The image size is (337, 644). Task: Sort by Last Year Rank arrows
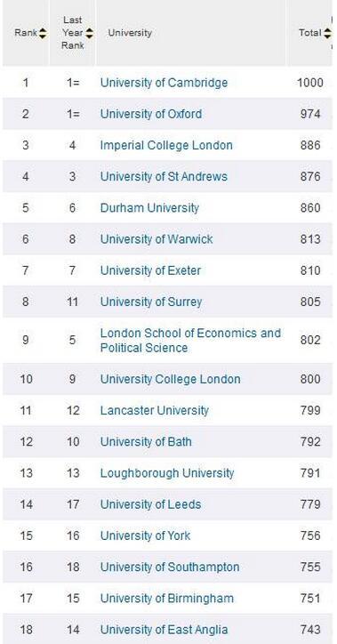(x=89, y=33)
